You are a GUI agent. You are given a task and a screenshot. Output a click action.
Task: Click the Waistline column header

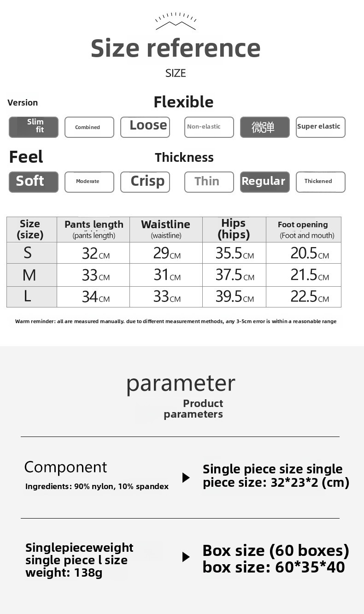(166, 229)
